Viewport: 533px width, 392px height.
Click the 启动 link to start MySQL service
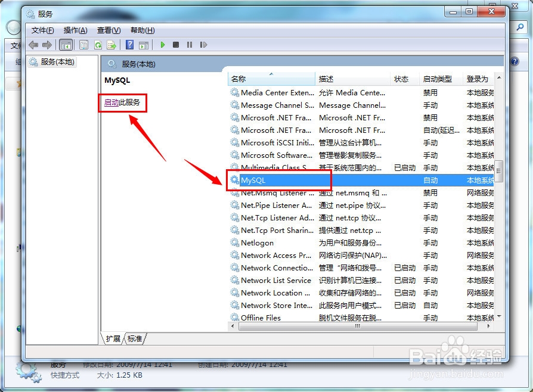pyautogui.click(x=111, y=102)
